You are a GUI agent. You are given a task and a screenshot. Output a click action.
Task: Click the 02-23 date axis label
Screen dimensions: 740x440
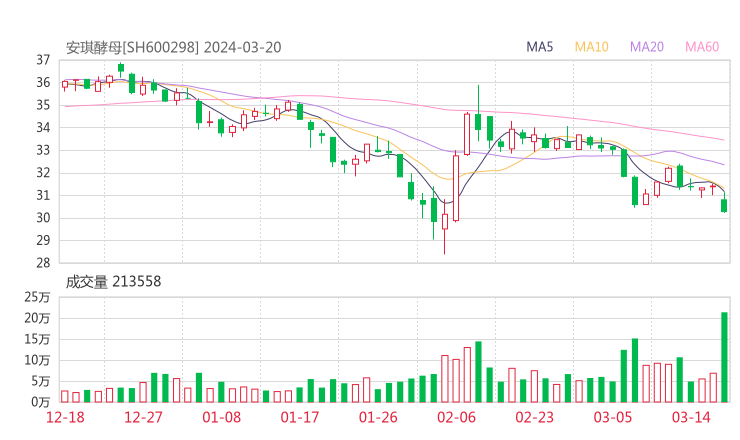pos(534,417)
